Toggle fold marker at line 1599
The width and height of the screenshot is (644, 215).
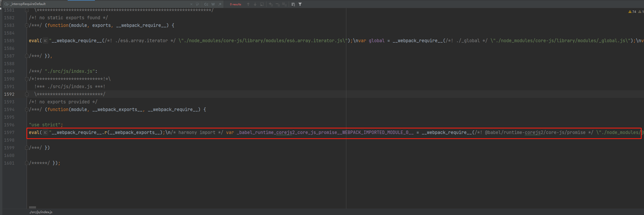pyautogui.click(x=27, y=148)
